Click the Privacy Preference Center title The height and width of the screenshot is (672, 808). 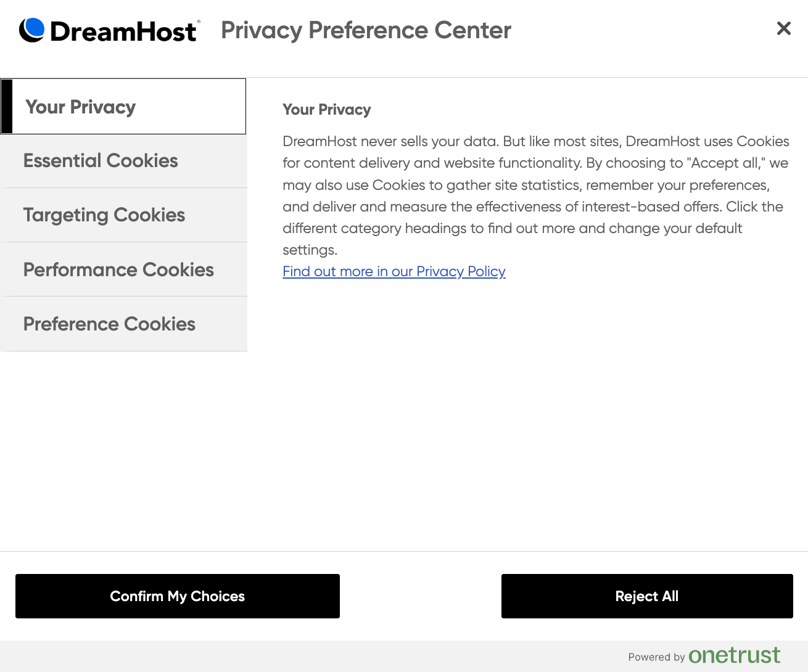[x=366, y=30]
